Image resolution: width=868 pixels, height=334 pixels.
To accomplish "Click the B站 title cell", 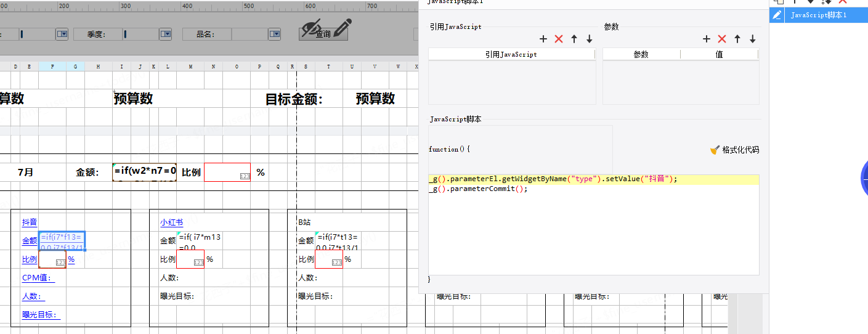I will 305,222.
